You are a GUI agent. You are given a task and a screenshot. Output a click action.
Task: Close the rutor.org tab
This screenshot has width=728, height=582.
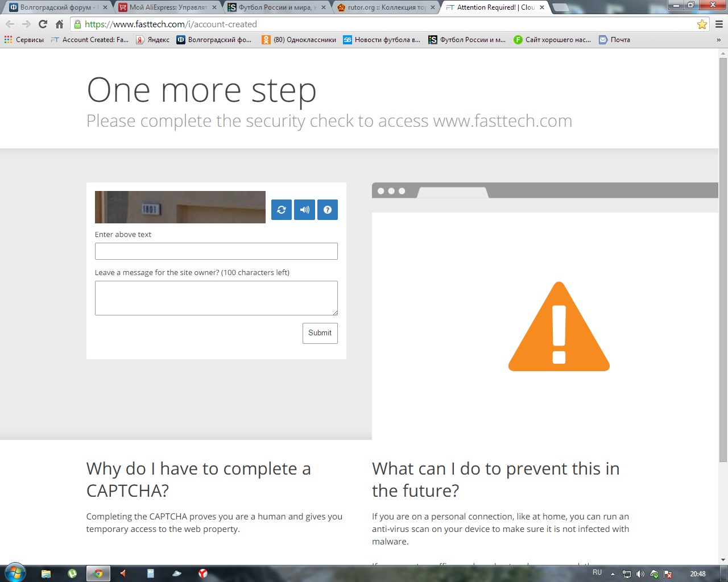(433, 7)
